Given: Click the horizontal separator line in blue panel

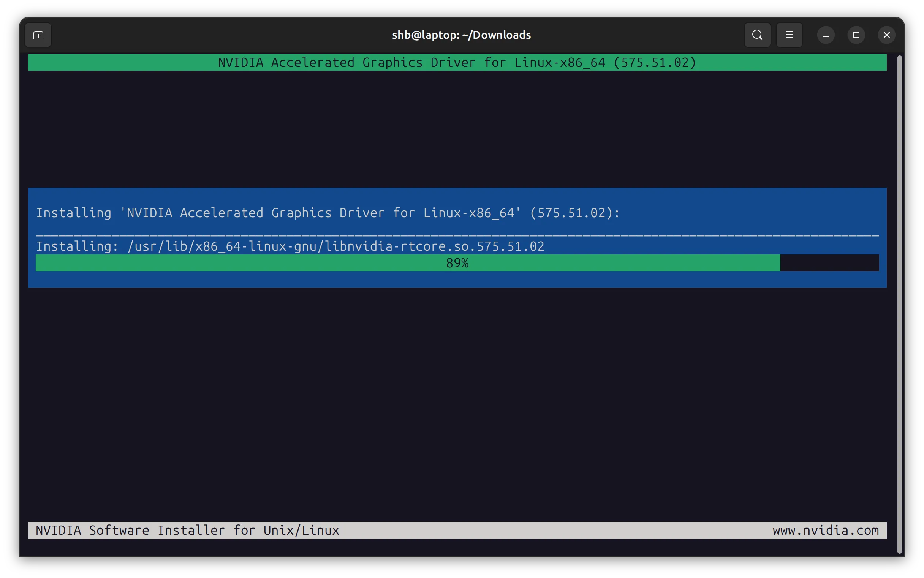Looking at the screenshot, I should pos(457,235).
